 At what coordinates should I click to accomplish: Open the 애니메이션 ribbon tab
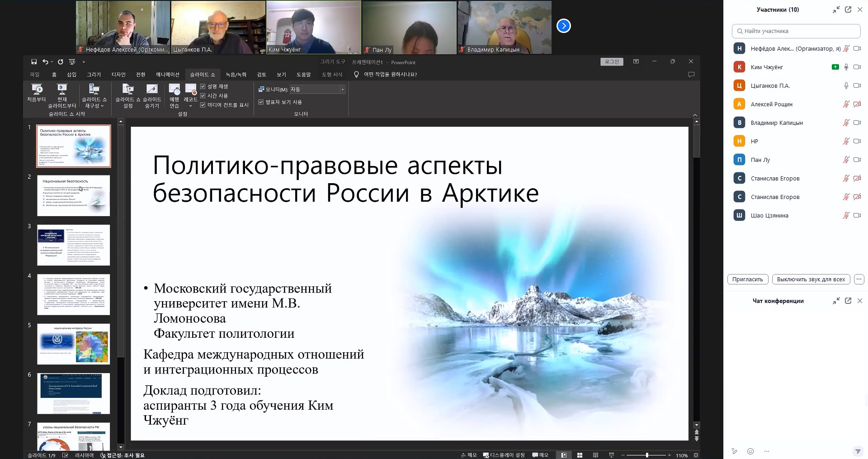click(168, 75)
